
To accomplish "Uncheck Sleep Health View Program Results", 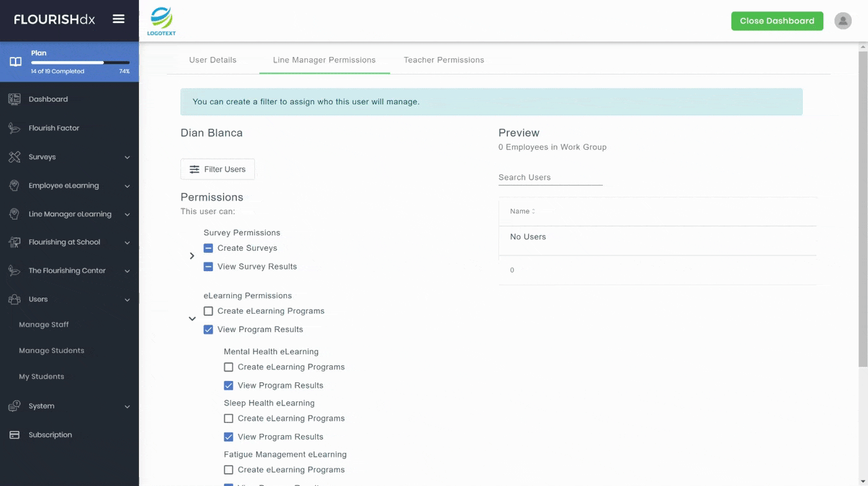I will click(x=229, y=437).
